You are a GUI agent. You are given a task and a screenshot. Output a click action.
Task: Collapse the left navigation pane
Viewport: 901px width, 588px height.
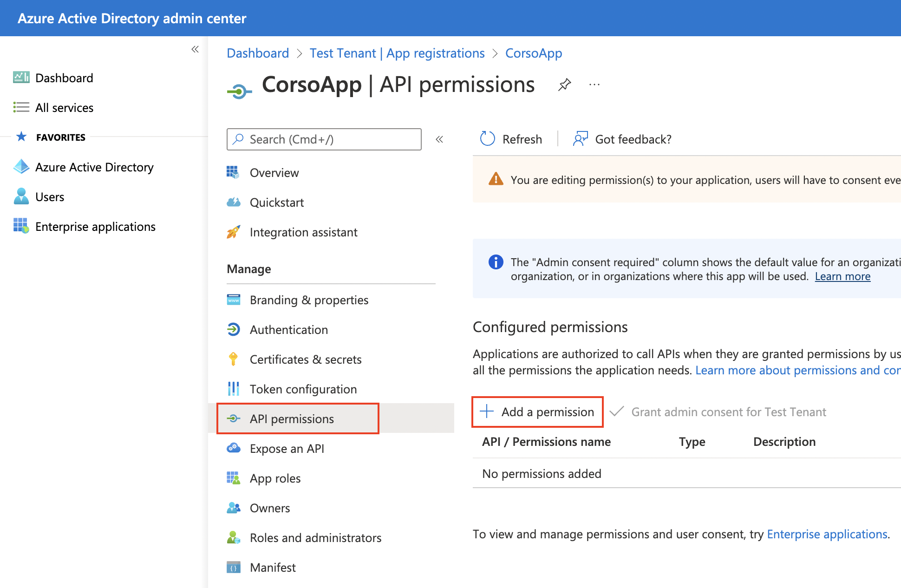click(x=195, y=49)
